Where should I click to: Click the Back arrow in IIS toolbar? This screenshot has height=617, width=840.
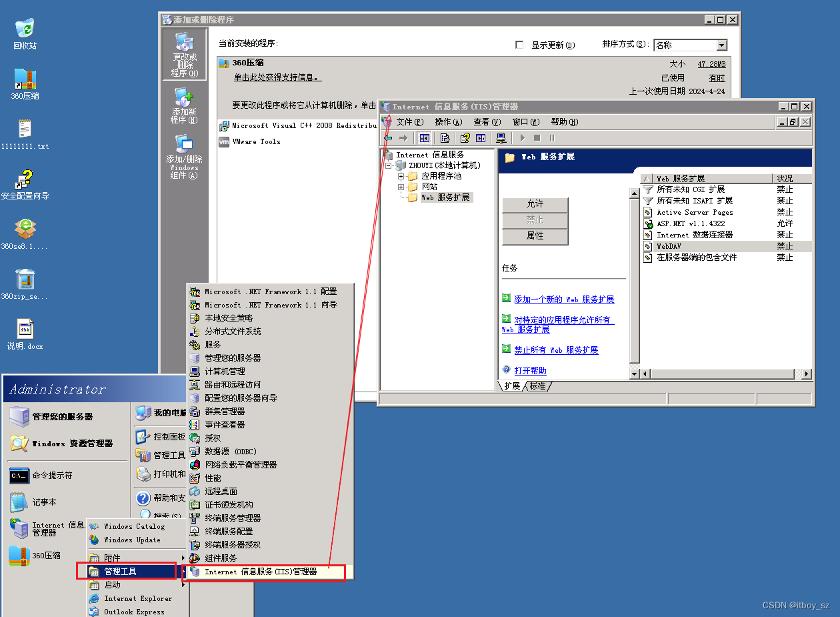pyautogui.click(x=387, y=138)
